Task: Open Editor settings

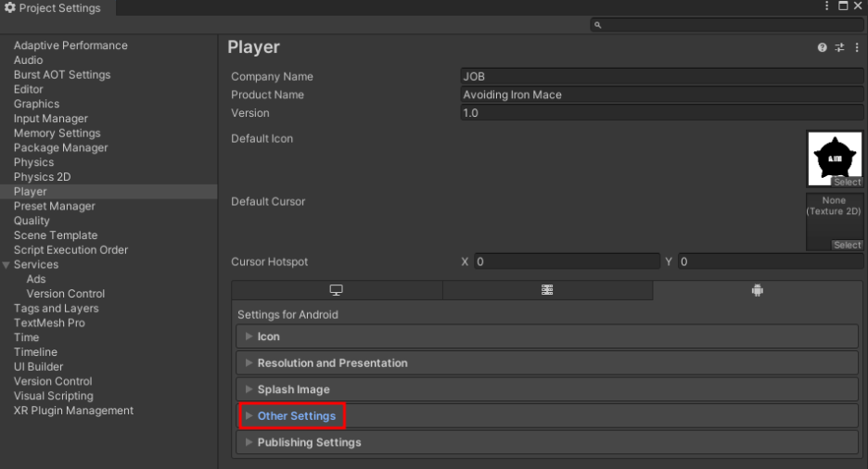Action: pyautogui.click(x=28, y=89)
